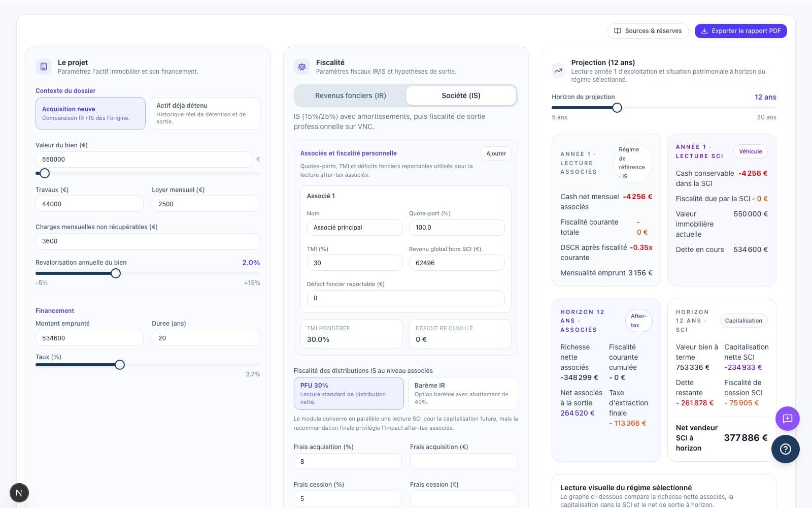Switch to the Société (IS) tab
Image resolution: width=812 pixels, height=508 pixels.
pyautogui.click(x=461, y=96)
